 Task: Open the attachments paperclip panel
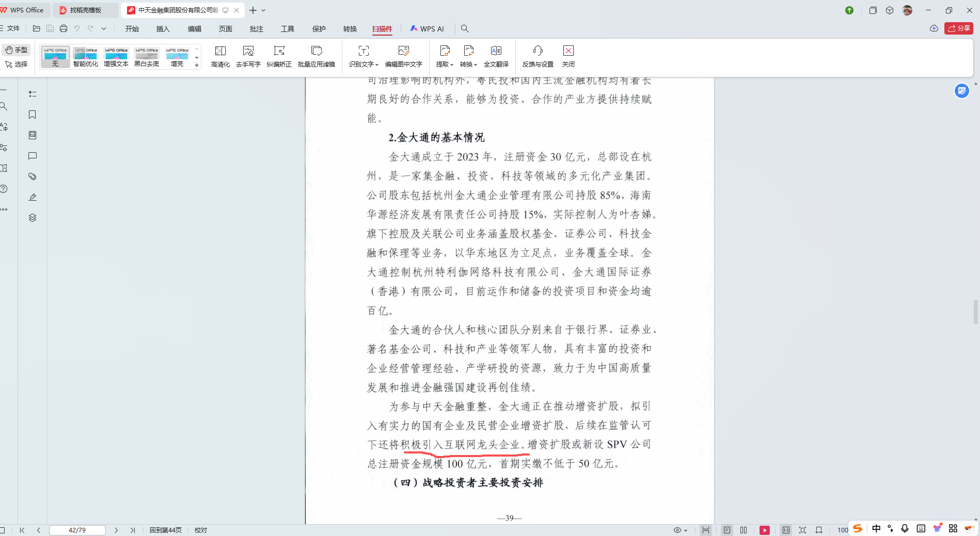33,176
